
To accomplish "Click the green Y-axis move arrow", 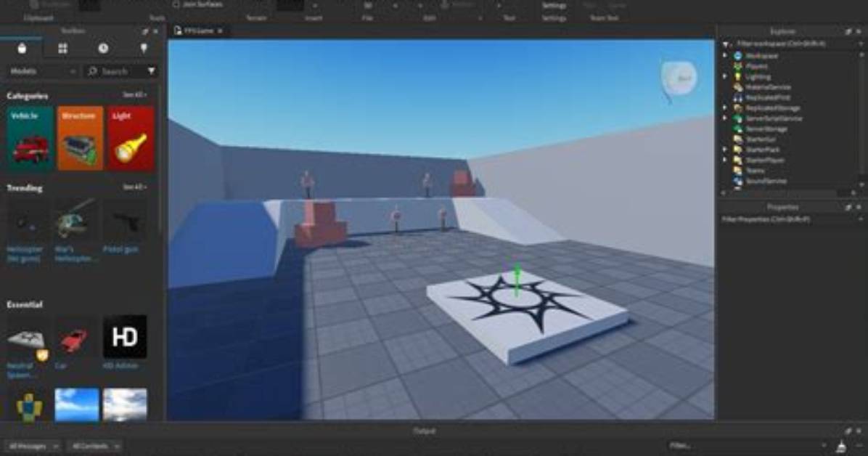I will pyautogui.click(x=517, y=279).
